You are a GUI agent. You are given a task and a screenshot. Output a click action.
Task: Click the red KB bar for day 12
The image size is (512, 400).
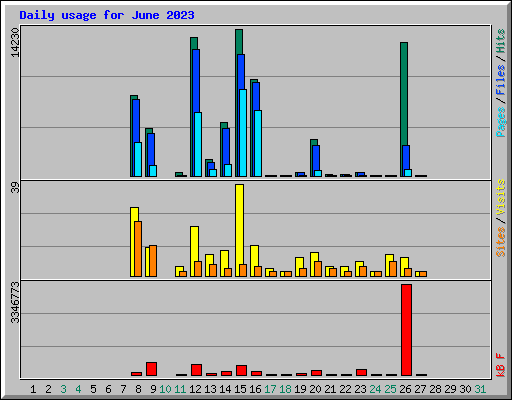tap(196, 370)
